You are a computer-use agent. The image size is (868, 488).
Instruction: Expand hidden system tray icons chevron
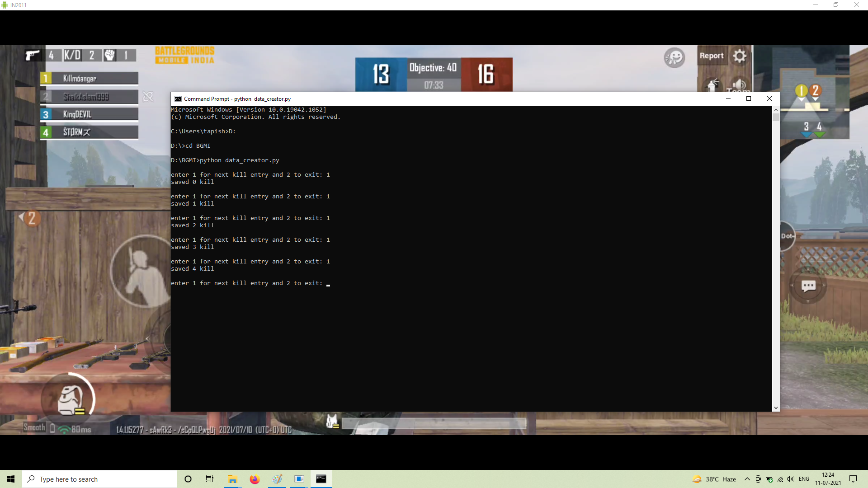[x=747, y=479]
